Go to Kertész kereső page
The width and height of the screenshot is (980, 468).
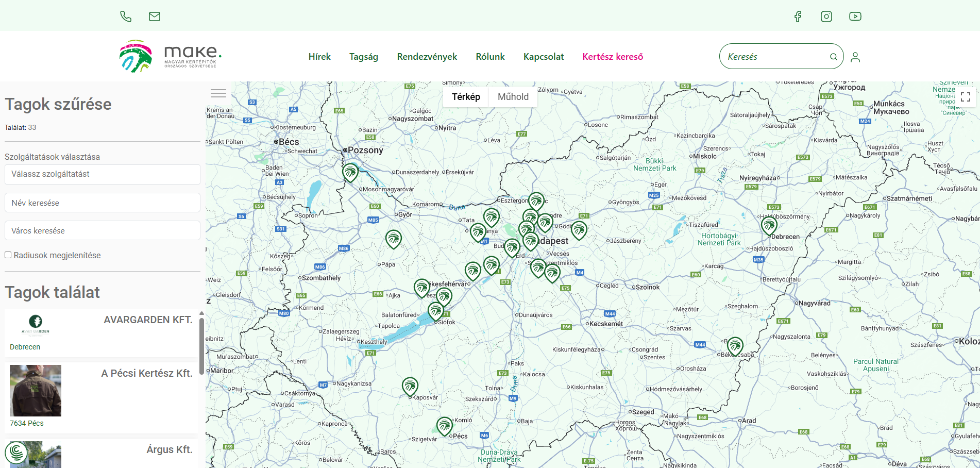point(613,57)
